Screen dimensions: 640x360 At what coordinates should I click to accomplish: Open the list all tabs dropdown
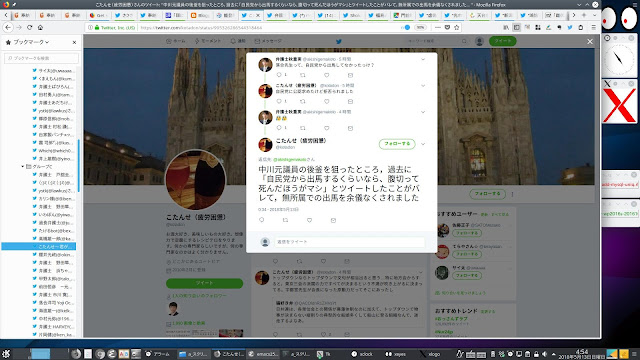tap(594, 15)
